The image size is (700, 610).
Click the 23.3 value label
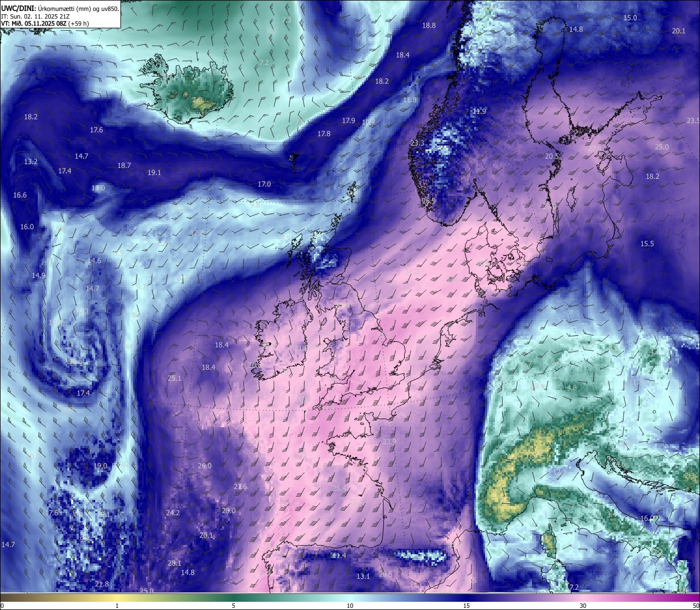[x=417, y=143]
